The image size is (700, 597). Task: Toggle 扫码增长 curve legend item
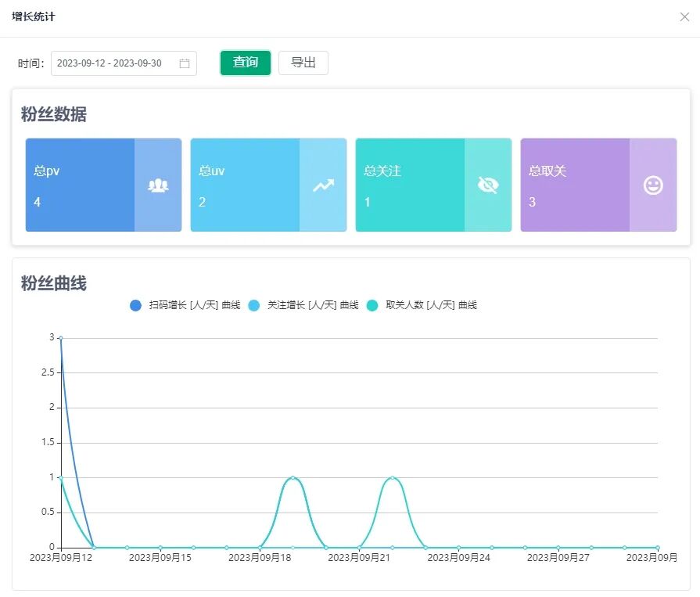click(x=186, y=305)
